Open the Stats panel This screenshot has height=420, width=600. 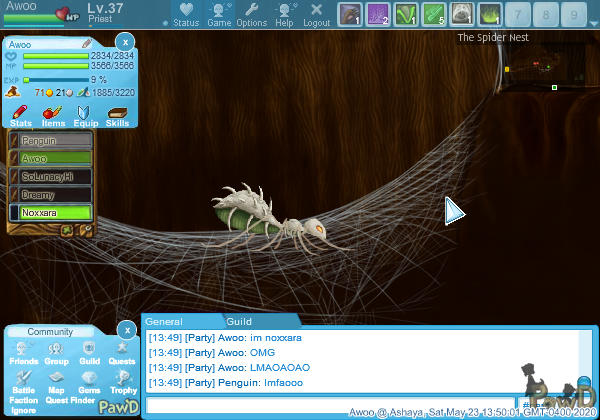point(21,113)
